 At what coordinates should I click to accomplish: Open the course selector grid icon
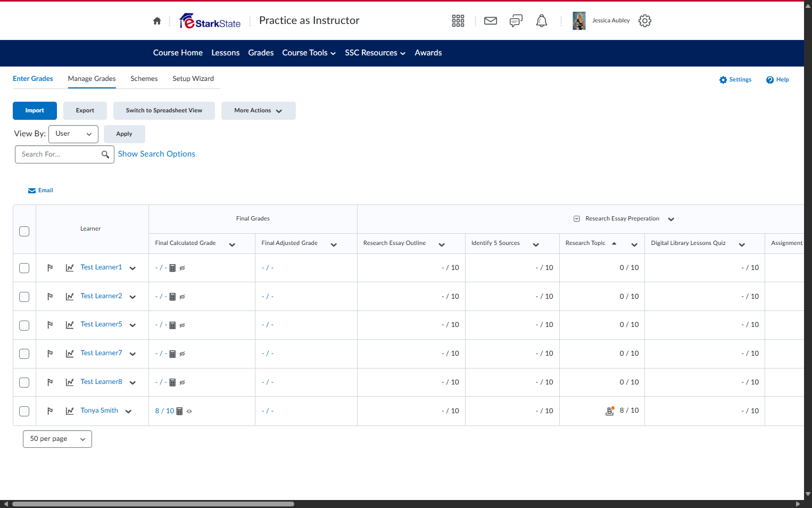458,21
